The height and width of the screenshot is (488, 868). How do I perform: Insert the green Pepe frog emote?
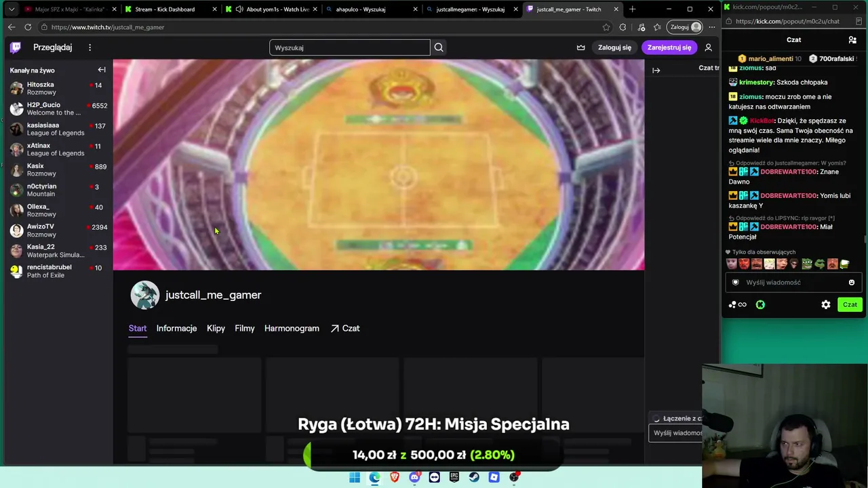point(807,264)
